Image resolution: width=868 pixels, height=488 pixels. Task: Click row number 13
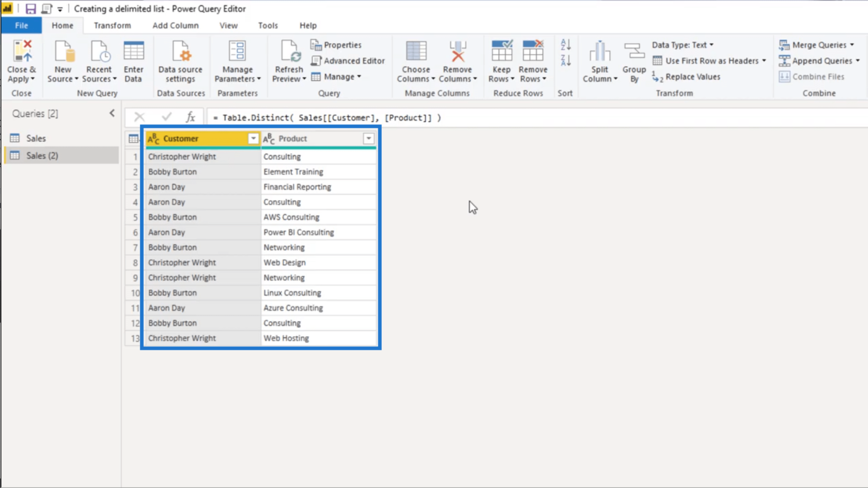tap(135, 338)
